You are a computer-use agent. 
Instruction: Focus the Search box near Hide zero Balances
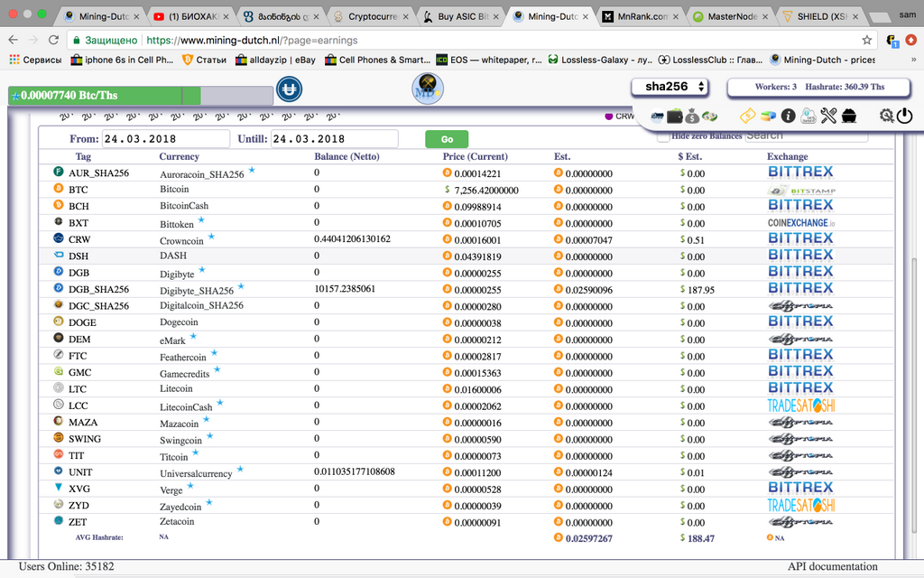pyautogui.click(x=806, y=135)
